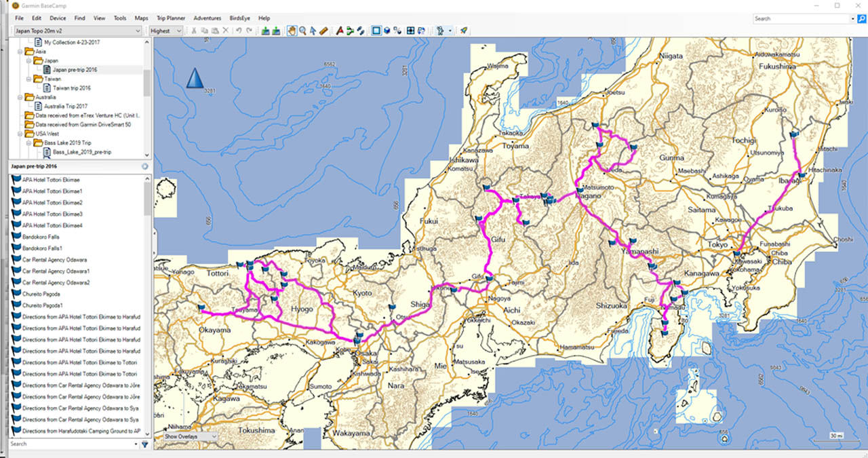Image resolution: width=868 pixels, height=458 pixels.
Task: Select Car Rental Agency Odawara2 waypoint
Action: 56,282
